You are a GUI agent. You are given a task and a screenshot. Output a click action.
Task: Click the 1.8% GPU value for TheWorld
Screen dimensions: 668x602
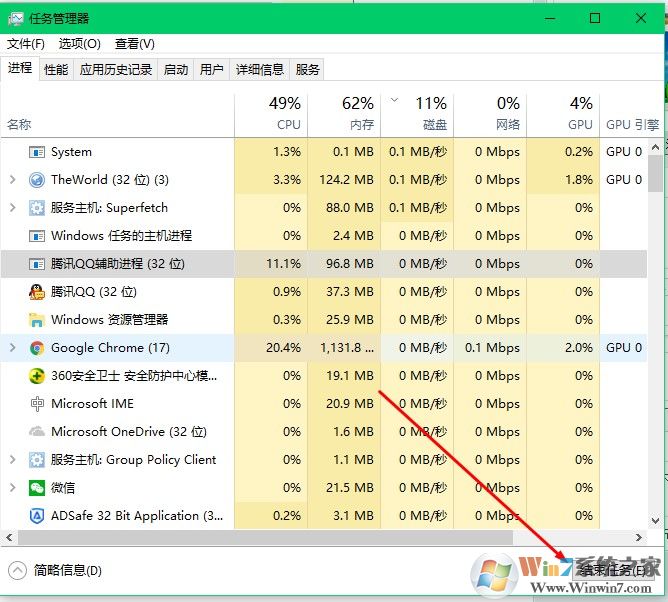click(579, 180)
